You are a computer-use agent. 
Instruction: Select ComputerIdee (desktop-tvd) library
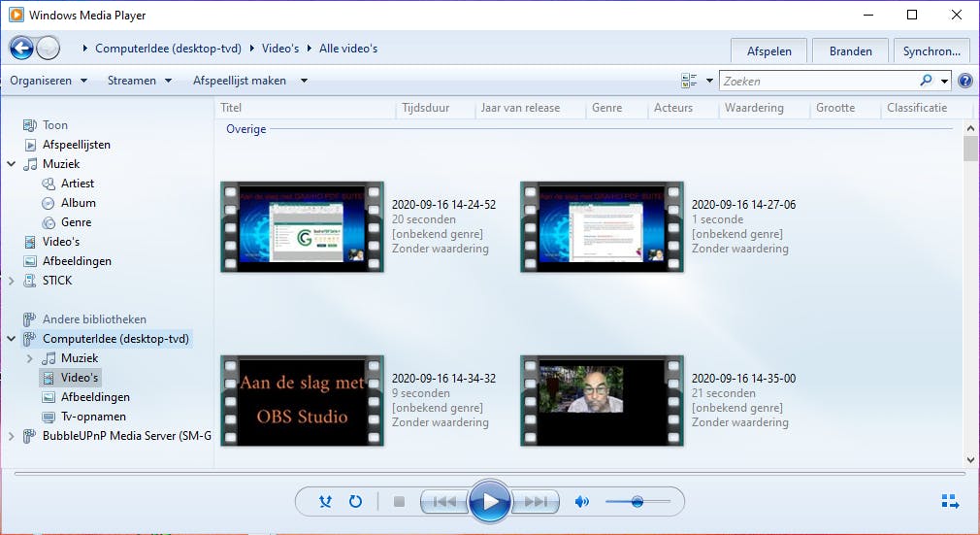tap(115, 338)
